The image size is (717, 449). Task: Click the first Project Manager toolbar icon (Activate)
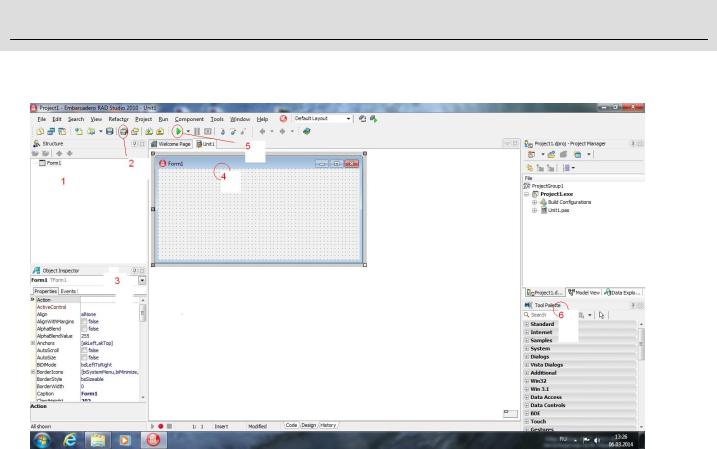pyautogui.click(x=531, y=155)
